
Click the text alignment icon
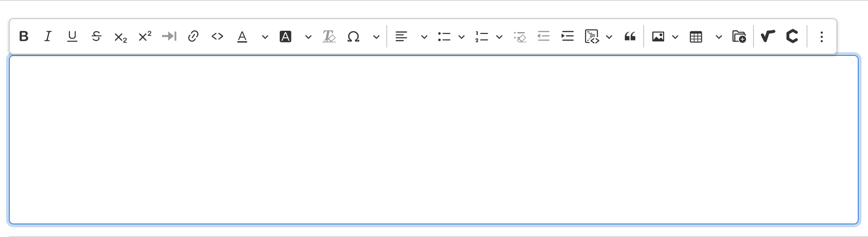tap(401, 36)
